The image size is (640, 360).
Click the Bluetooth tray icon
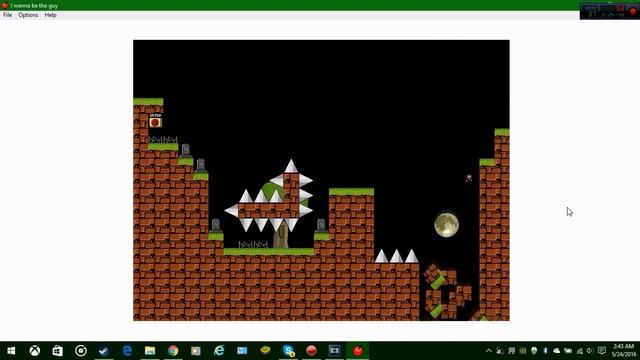point(545,351)
